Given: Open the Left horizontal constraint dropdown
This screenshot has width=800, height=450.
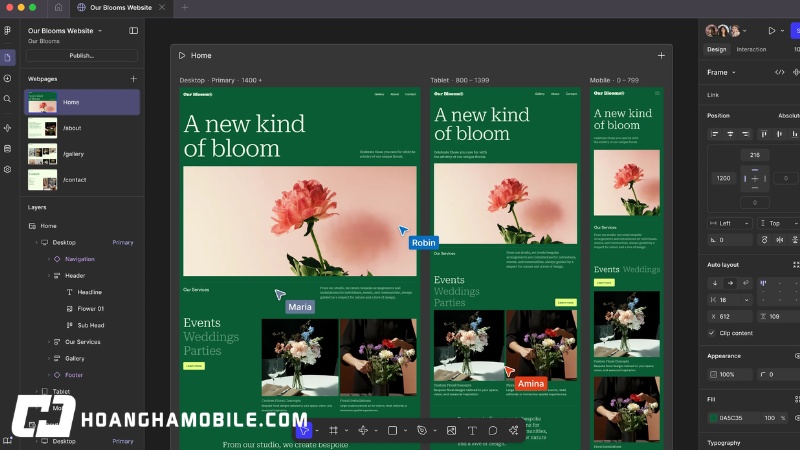Looking at the screenshot, I should 730,223.
